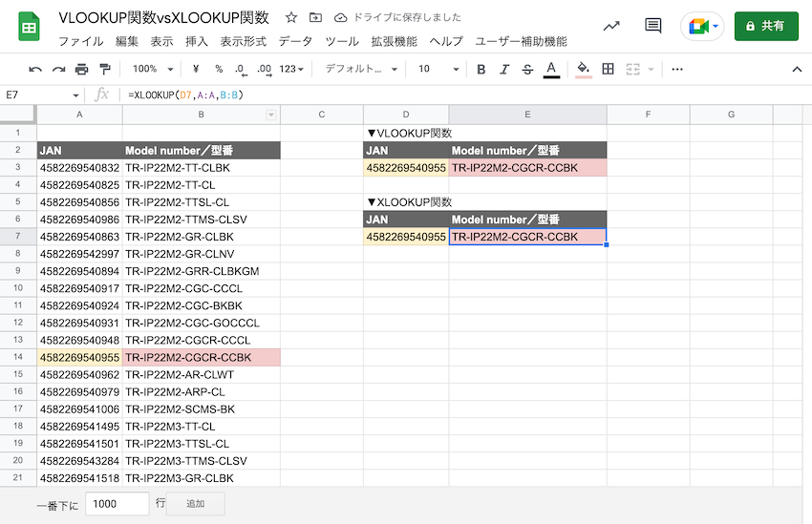Star this spreadsheet document
The height and width of the screenshot is (524, 812).
291,17
